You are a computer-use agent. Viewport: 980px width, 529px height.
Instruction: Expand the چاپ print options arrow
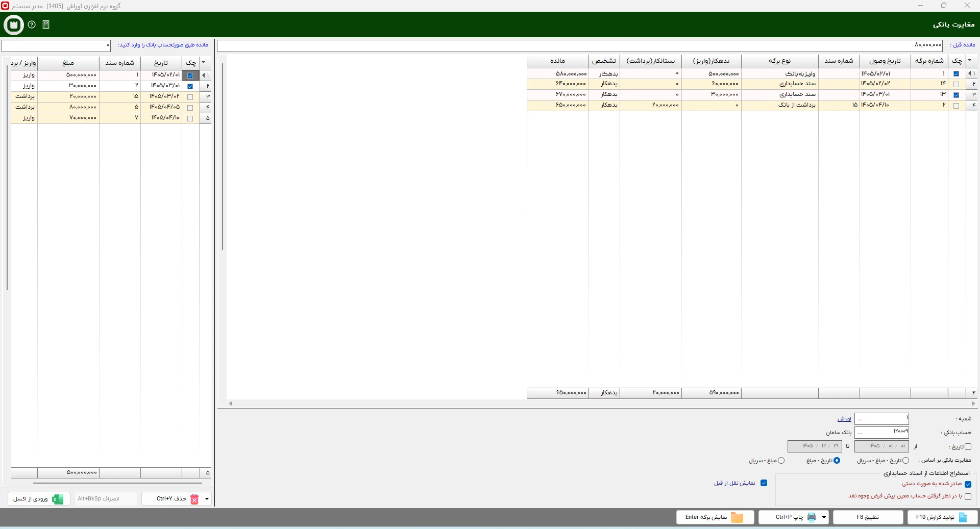click(824, 517)
